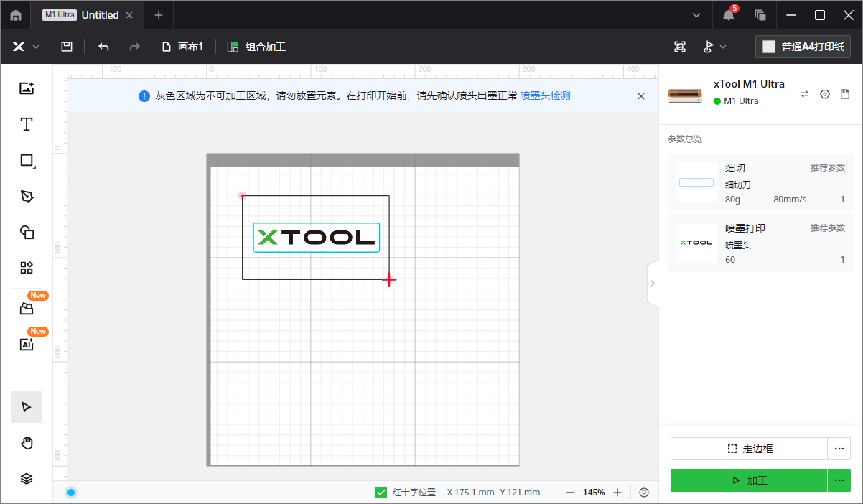Screen dimensions: 863x504
Task: Open the notifications bell
Action: pos(729,15)
